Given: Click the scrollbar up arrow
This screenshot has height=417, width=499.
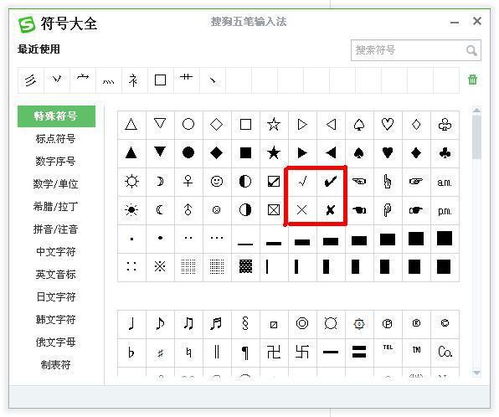Looking at the screenshot, I should point(477,110).
